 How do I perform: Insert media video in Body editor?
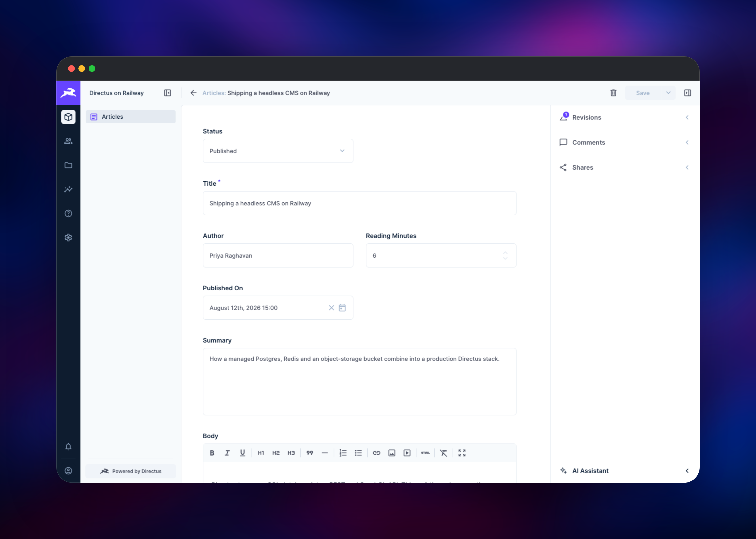click(x=407, y=453)
